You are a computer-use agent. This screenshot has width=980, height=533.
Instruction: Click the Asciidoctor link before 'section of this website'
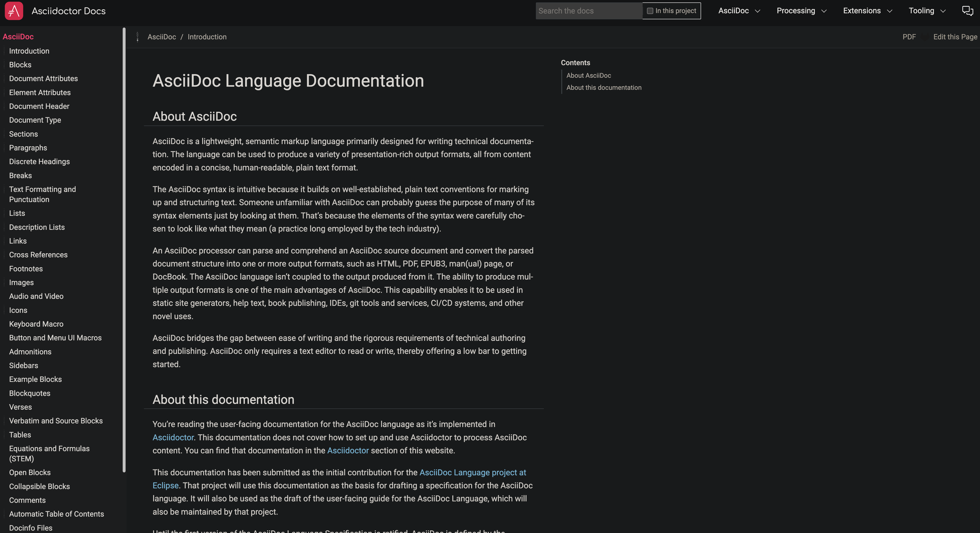(x=348, y=450)
